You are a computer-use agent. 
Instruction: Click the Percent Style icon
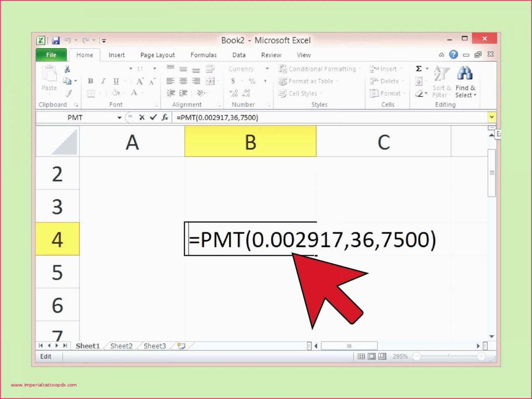(252, 81)
